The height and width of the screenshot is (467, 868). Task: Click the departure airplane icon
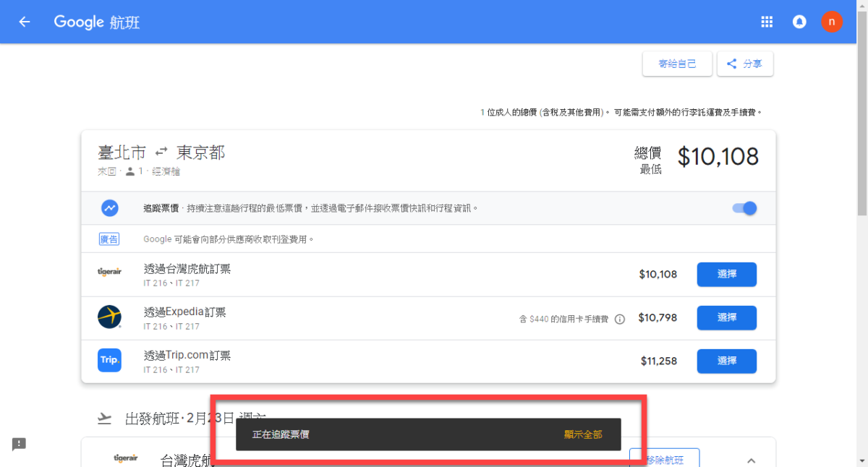(105, 418)
